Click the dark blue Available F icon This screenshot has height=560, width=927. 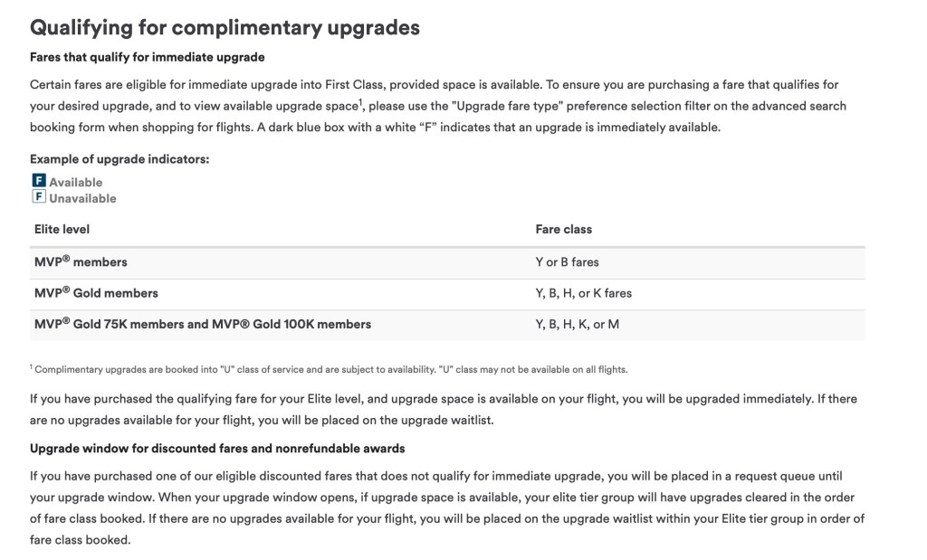38,182
